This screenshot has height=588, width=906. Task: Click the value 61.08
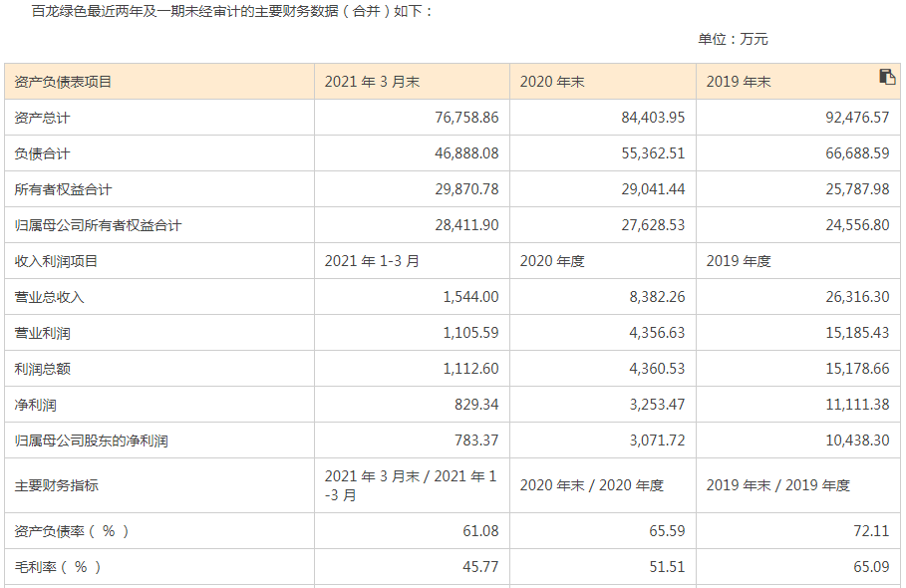point(480,531)
